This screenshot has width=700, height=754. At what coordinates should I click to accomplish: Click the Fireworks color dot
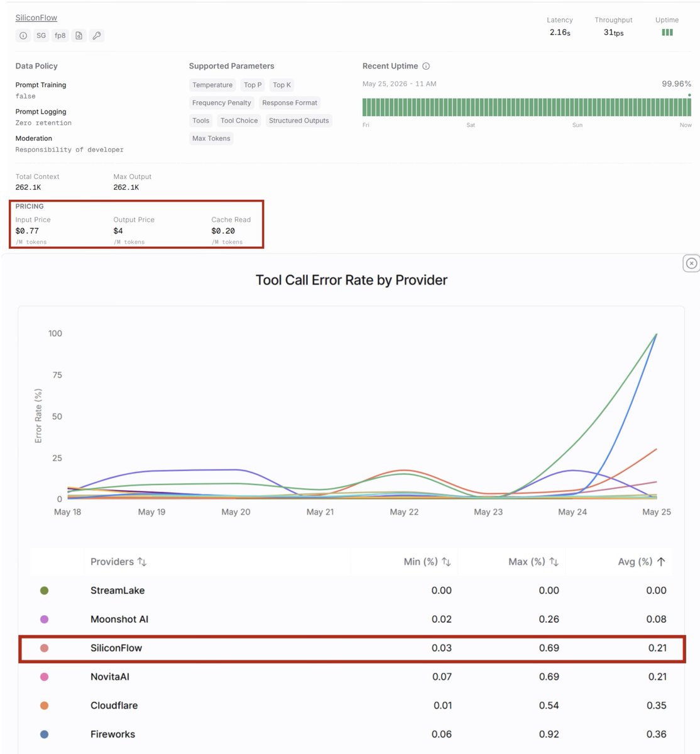44,734
